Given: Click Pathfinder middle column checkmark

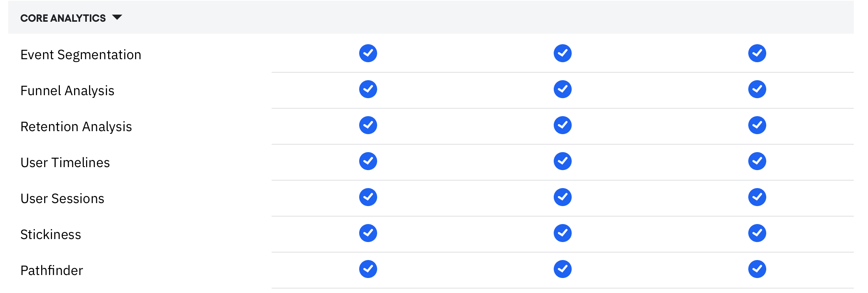Looking at the screenshot, I should coord(562,269).
